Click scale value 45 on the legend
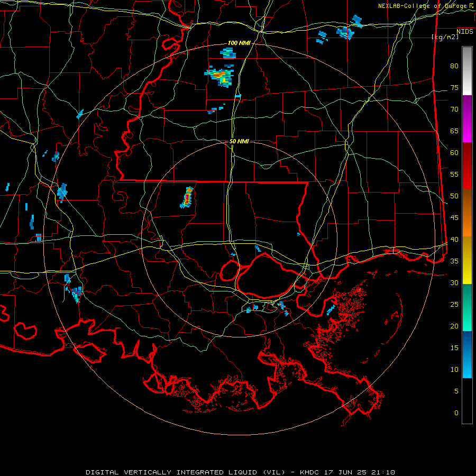476x476 pixels. click(x=454, y=218)
